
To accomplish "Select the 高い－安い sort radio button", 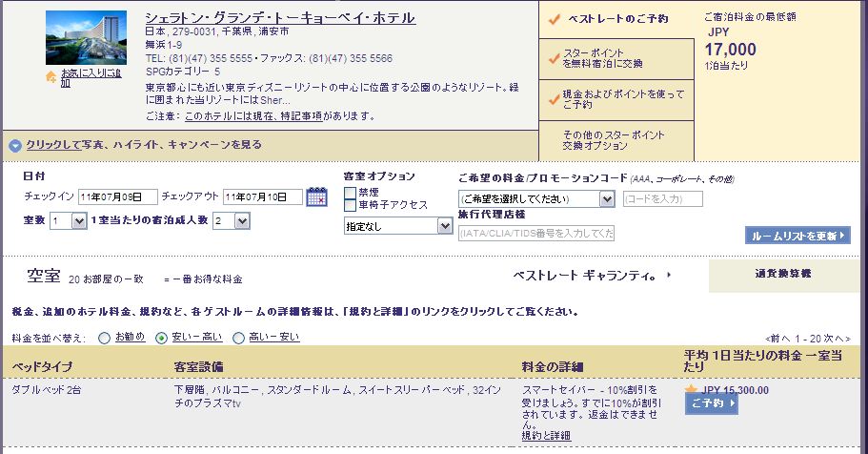I will tap(238, 339).
